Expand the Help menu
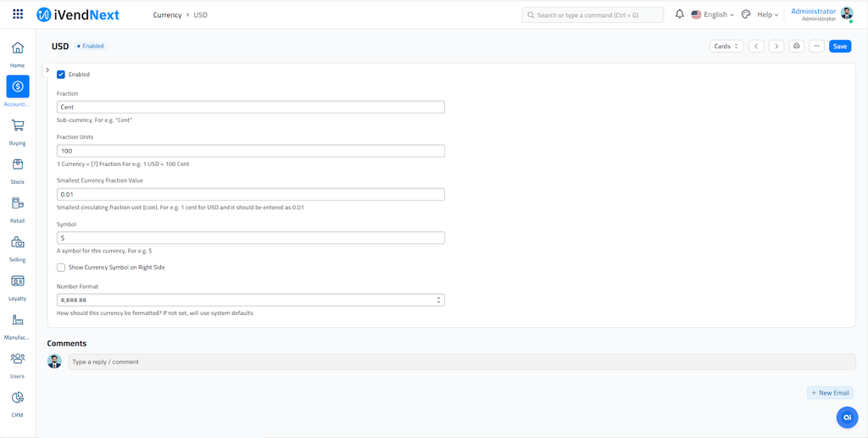The width and height of the screenshot is (868, 438). [x=766, y=14]
